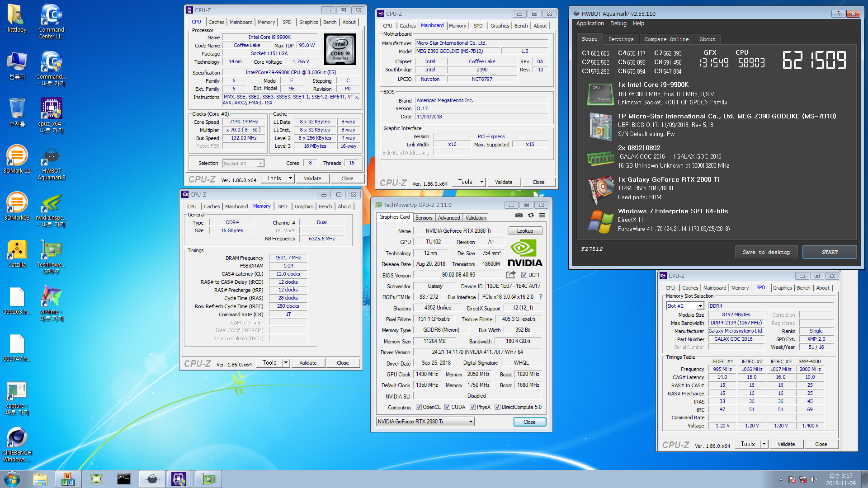Open the capture shortcut on desktop
The width and height of the screenshot is (868, 488).
tap(17, 398)
